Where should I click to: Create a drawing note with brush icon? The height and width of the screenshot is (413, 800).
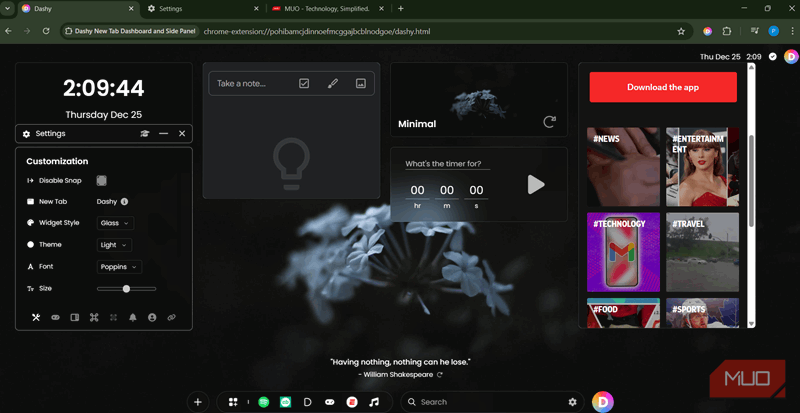pos(333,83)
